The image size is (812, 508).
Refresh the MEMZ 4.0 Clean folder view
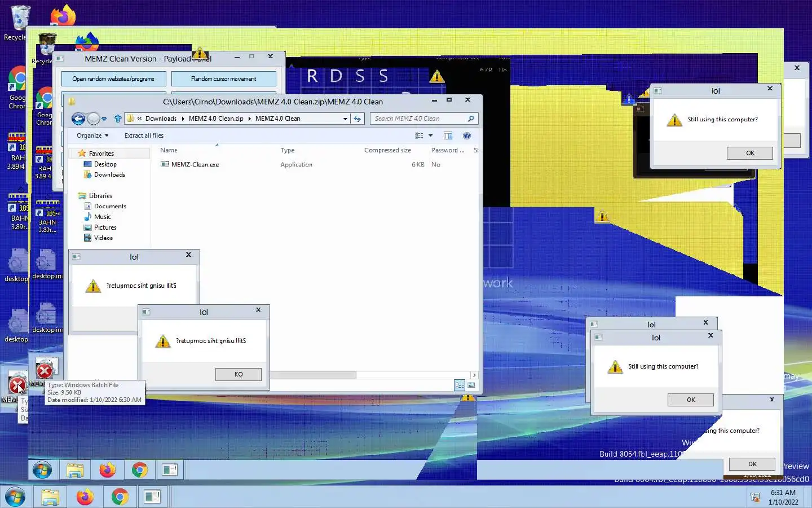tap(357, 119)
